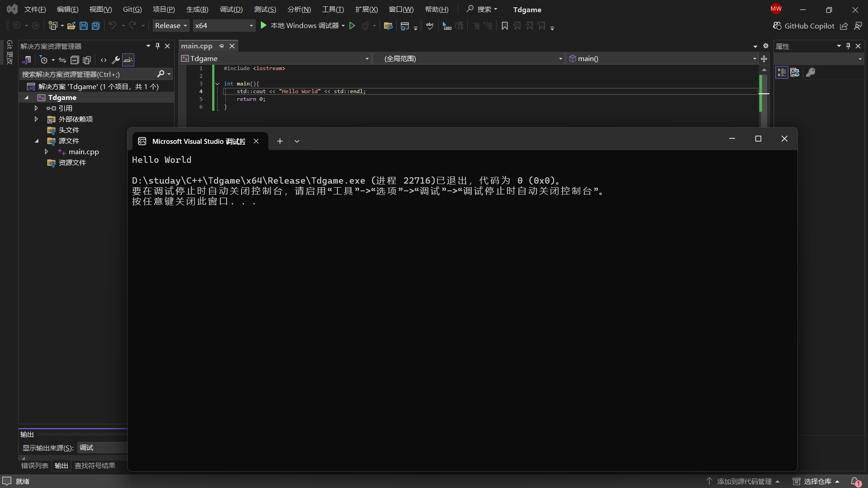Click the Save All toolbar icon
Image resolution: width=868 pixels, height=488 pixels.
(x=96, y=26)
